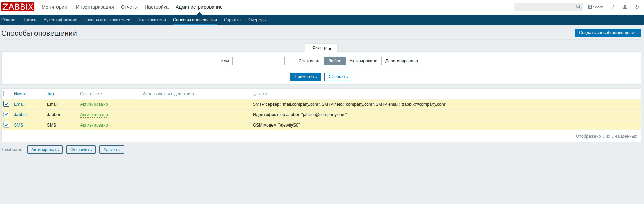The width and height of the screenshot is (644, 204).
Task: Go to the Скрипты submenu
Action: point(233,20)
